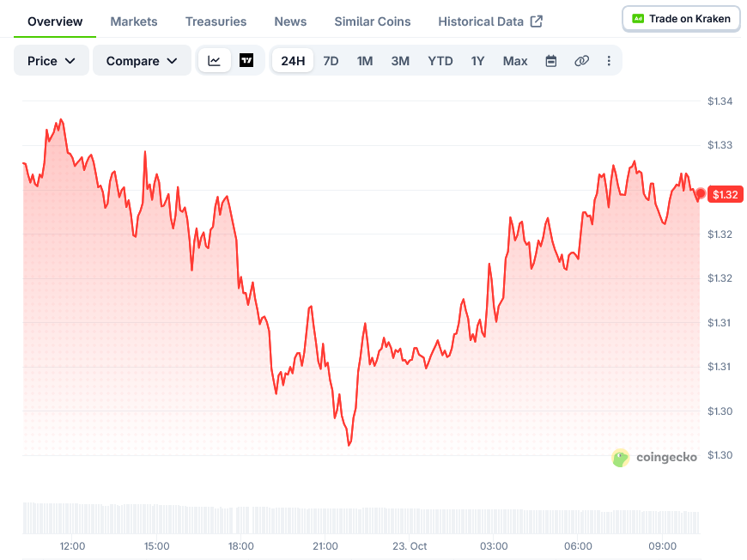Switch to the Treasuries tab

point(216,21)
